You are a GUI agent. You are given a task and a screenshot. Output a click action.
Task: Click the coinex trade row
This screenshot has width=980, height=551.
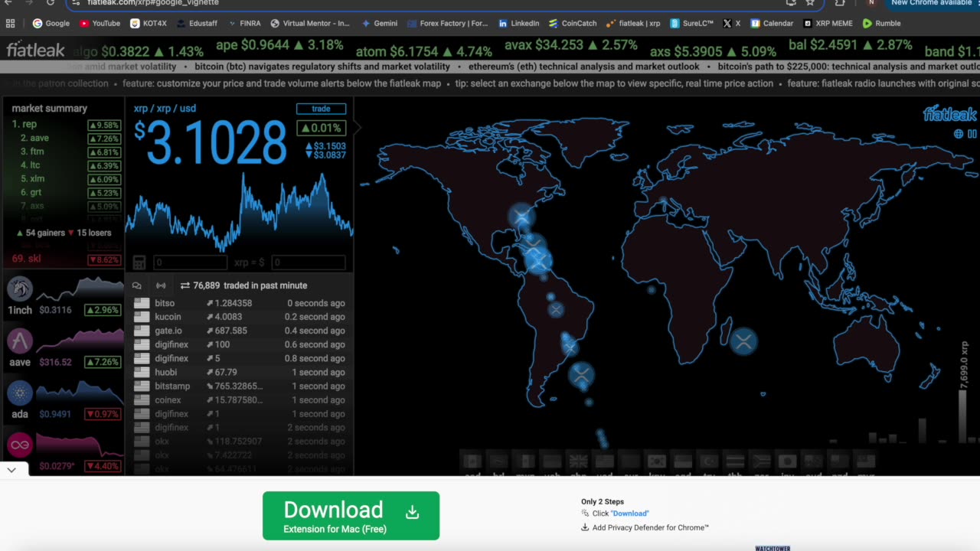[239, 399]
